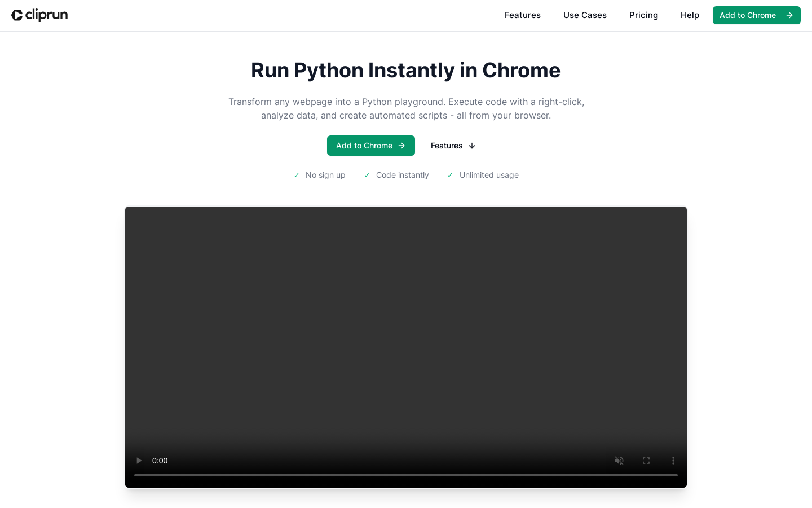Open the Help nav link

click(x=690, y=15)
